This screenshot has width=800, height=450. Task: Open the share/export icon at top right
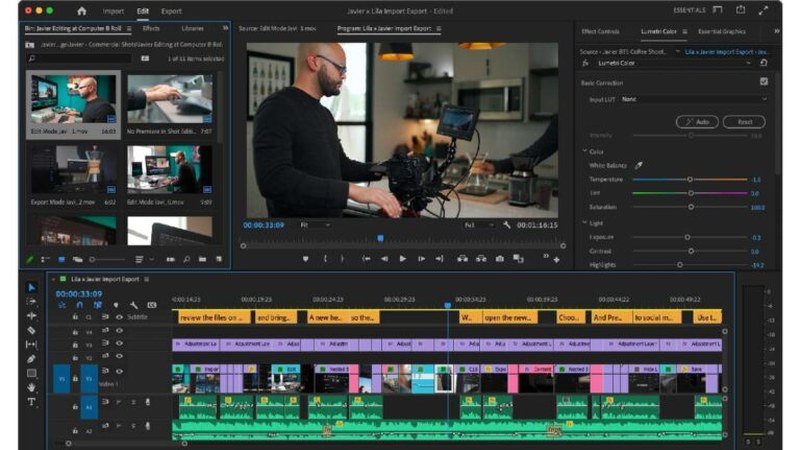tap(740, 10)
